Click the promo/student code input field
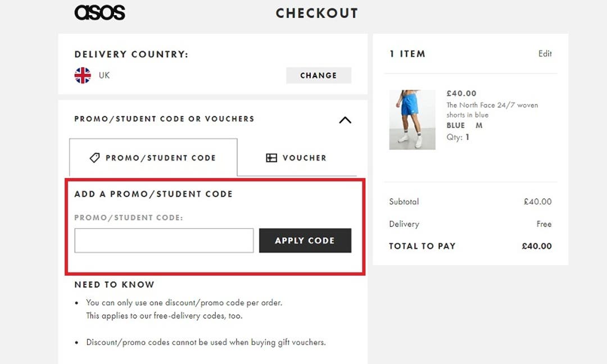This screenshot has height=364, width=607. point(163,240)
